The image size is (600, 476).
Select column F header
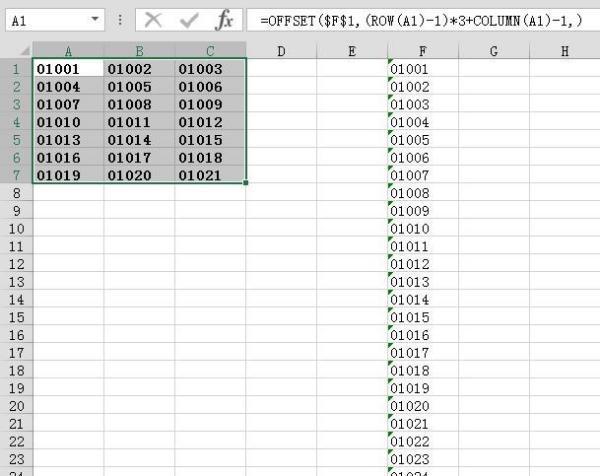click(x=423, y=50)
